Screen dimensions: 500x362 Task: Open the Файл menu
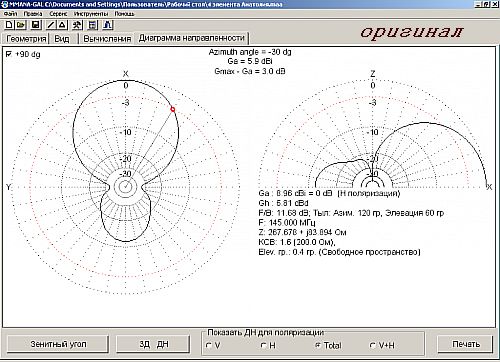pyautogui.click(x=11, y=14)
